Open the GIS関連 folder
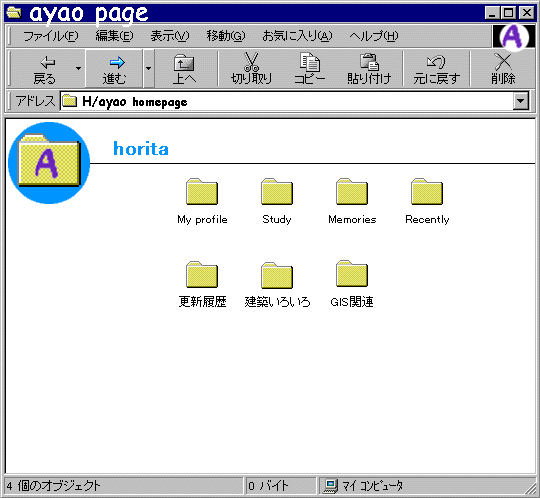This screenshot has width=540, height=498. pos(352,274)
